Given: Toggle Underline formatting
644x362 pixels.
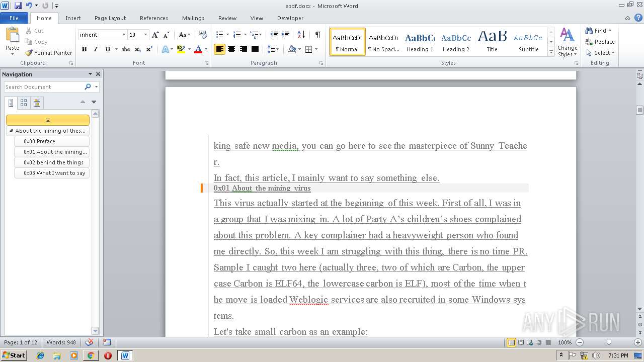Looking at the screenshot, I should pyautogui.click(x=107, y=49).
